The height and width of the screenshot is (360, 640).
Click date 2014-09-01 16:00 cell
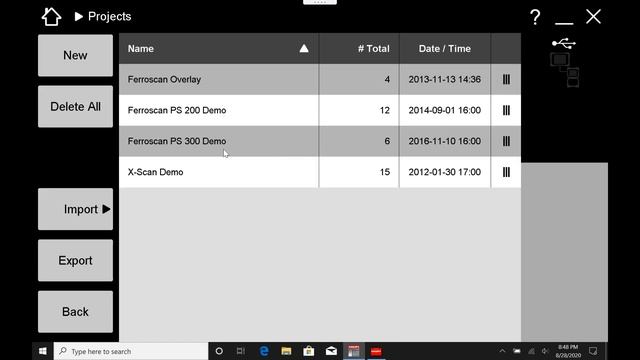click(444, 110)
